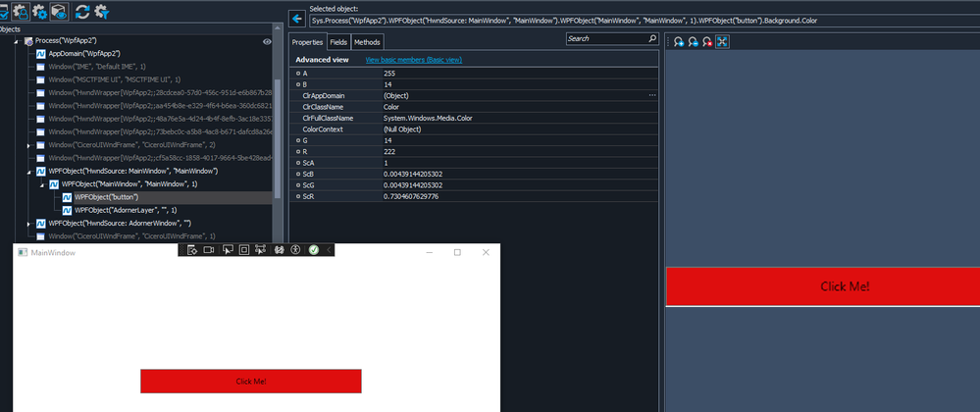Image resolution: width=980 pixels, height=412 pixels.
Task: Click the select element cursor icon in debug toolbar
Action: (x=227, y=251)
